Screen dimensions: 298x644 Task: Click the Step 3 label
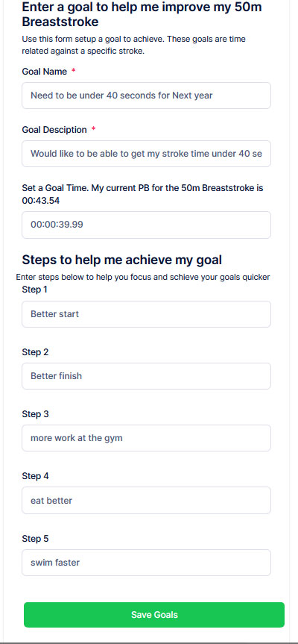35,414
